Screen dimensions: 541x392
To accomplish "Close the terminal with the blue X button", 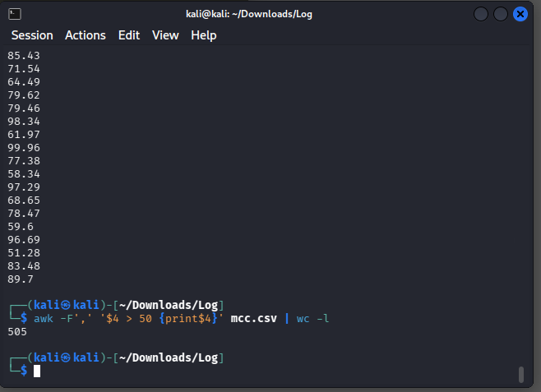I will [x=520, y=14].
